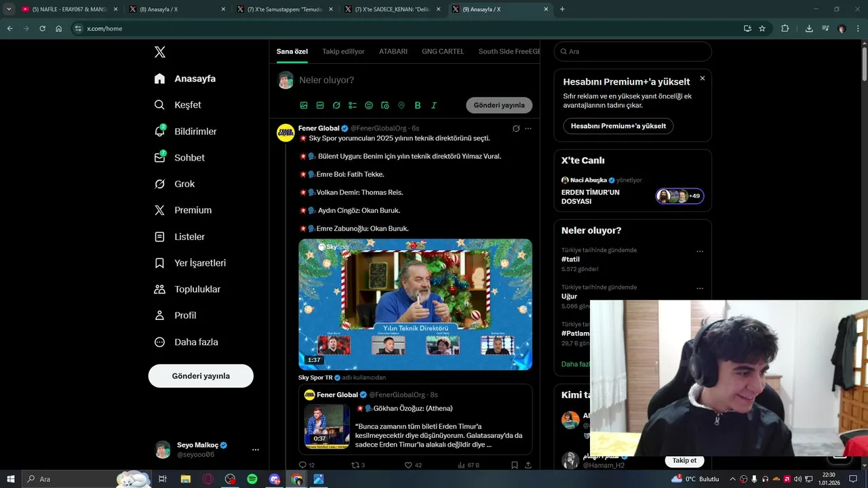
Task: Share the Fener Global post
Action: tap(528, 465)
